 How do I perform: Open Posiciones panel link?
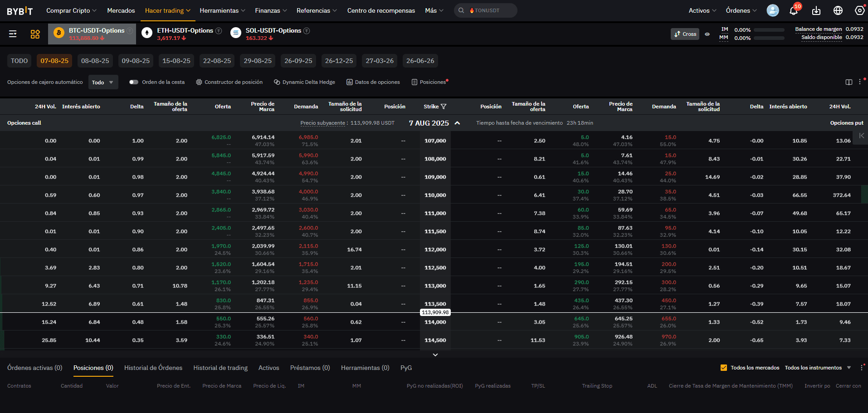pyautogui.click(x=429, y=82)
